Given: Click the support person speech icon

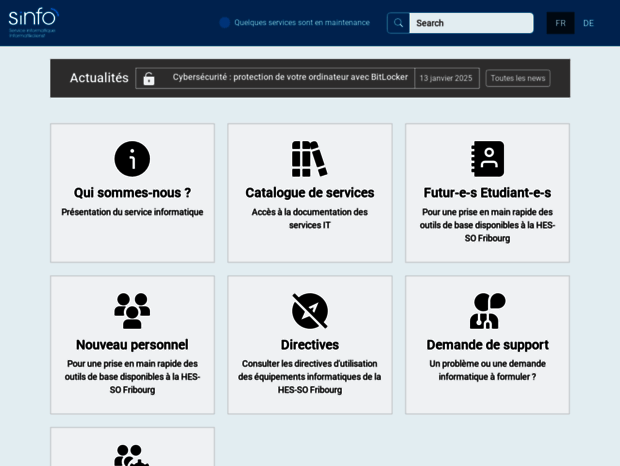Looking at the screenshot, I should click(x=487, y=311).
